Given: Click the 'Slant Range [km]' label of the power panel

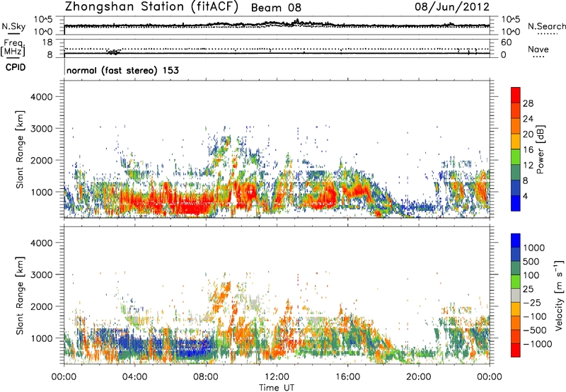Looking at the screenshot, I should point(20,149).
